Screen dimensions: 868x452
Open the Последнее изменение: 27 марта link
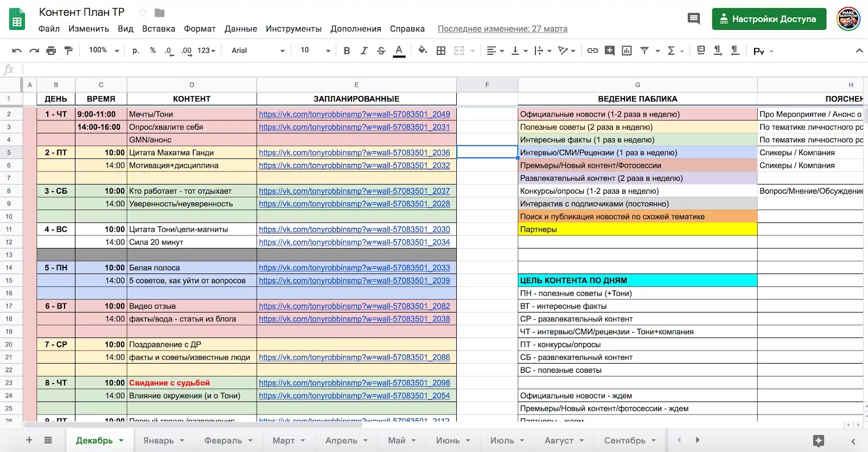coord(502,29)
